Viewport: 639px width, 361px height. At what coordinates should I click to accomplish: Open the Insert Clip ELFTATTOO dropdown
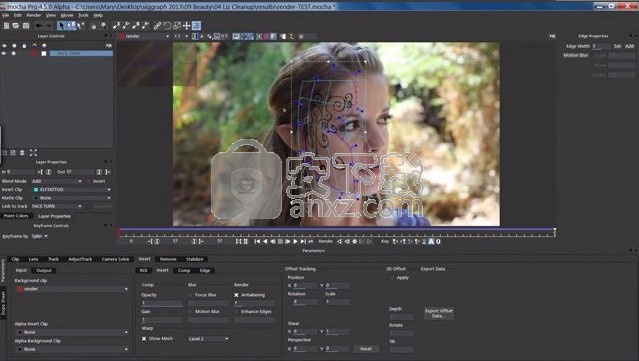pyautogui.click(x=72, y=190)
